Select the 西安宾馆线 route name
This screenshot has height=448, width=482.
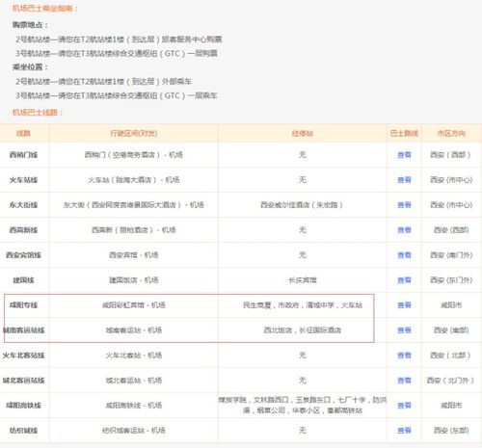point(23,255)
